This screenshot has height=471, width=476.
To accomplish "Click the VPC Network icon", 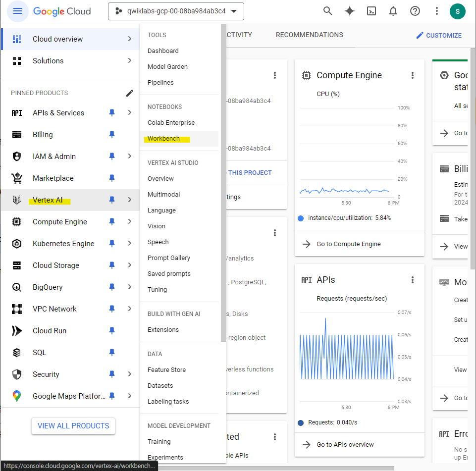I will click(x=17, y=309).
